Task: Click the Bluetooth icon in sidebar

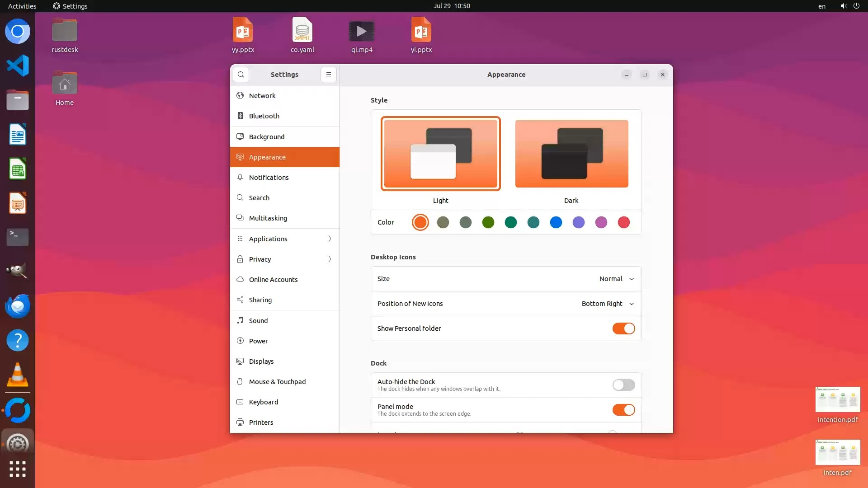Action: (x=240, y=116)
